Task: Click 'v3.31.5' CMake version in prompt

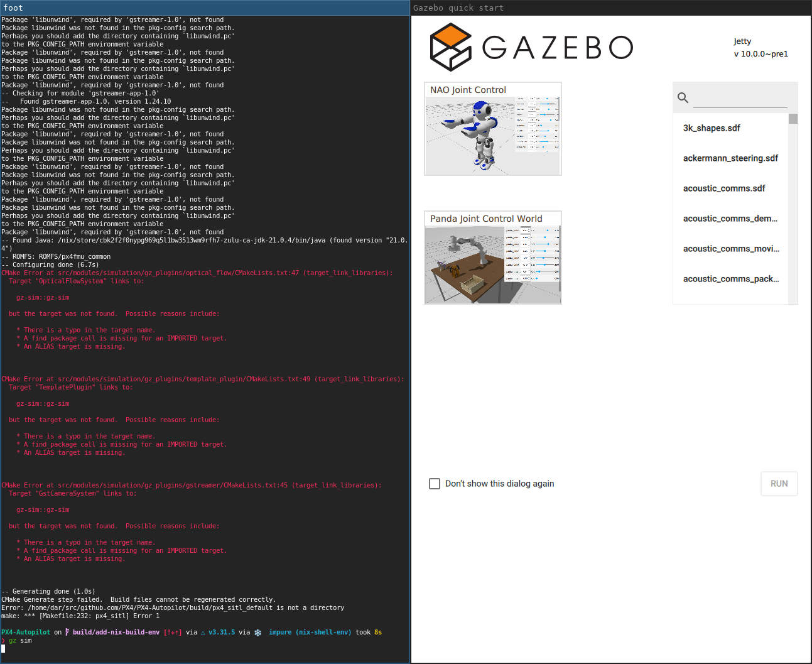Action: click(222, 633)
